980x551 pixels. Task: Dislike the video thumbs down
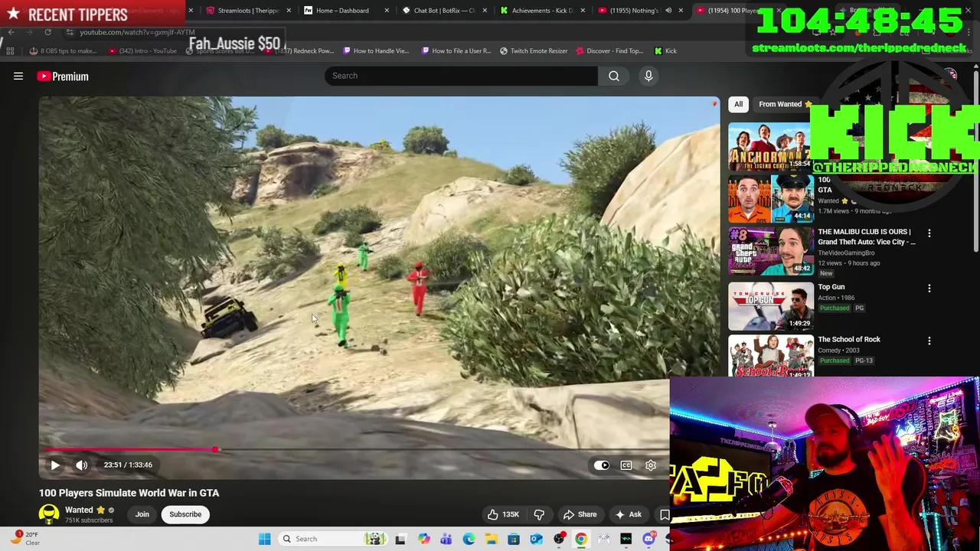pyautogui.click(x=539, y=514)
